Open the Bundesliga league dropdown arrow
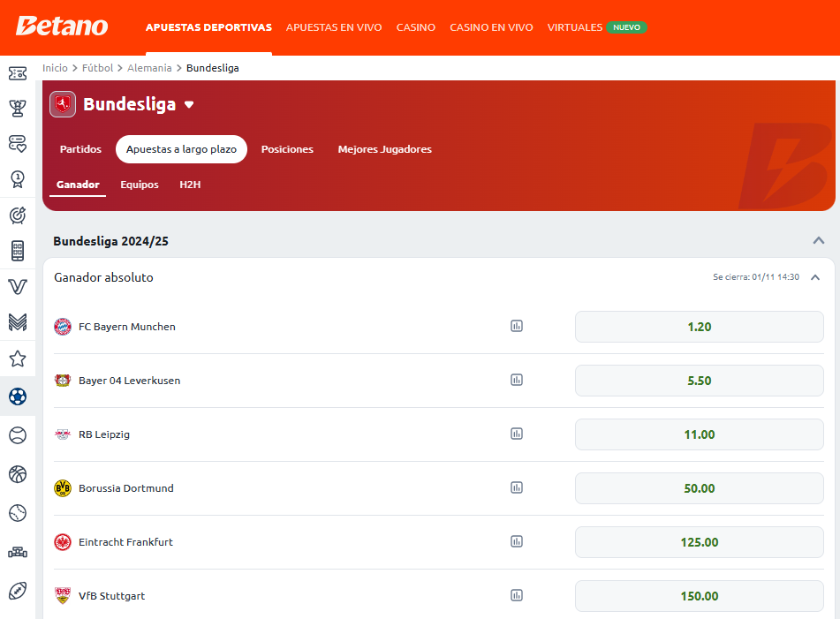The width and height of the screenshot is (840, 619). (x=188, y=104)
